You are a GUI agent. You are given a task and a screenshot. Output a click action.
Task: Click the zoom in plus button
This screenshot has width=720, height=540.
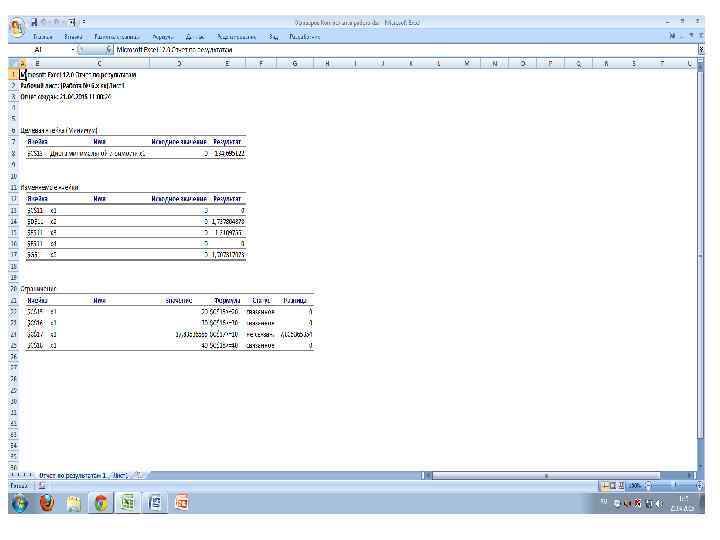[x=700, y=485]
